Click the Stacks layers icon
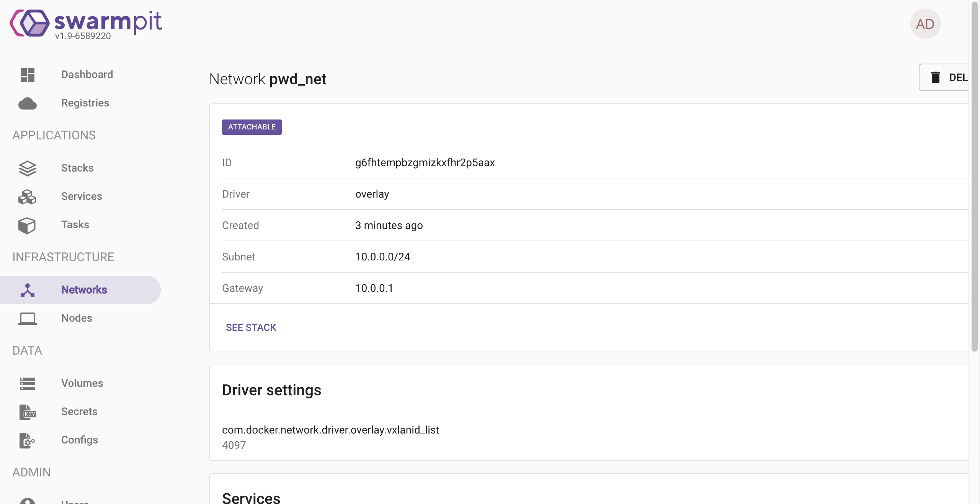Image resolution: width=980 pixels, height=504 pixels. [28, 168]
